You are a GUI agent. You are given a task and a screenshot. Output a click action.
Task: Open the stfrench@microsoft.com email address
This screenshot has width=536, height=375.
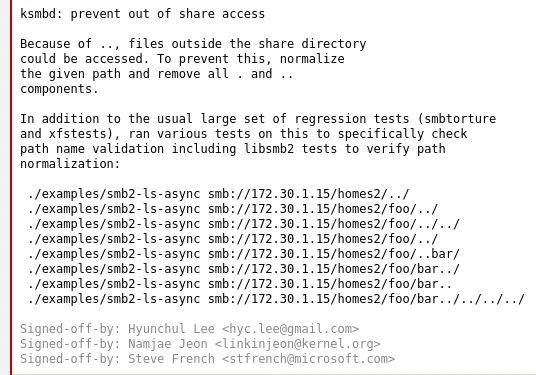coord(308,359)
